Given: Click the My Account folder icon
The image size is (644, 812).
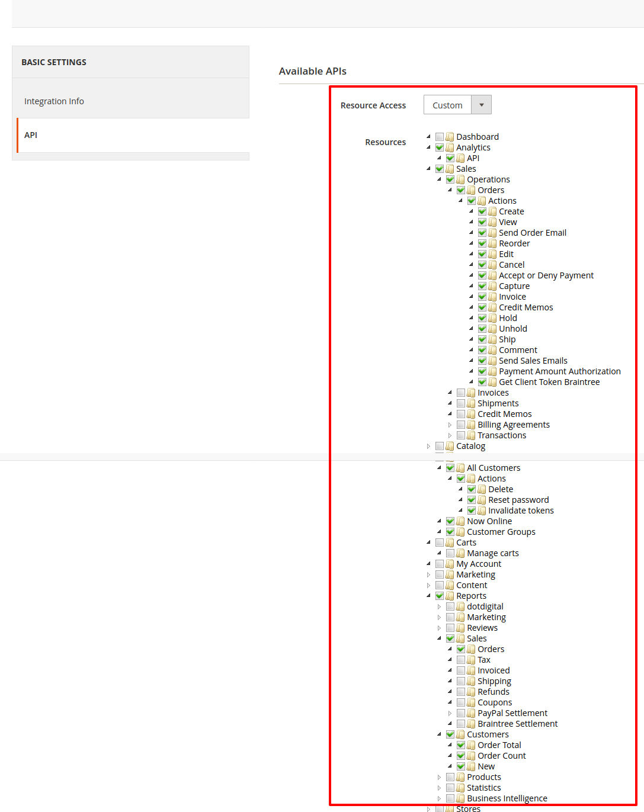Looking at the screenshot, I should (x=450, y=564).
